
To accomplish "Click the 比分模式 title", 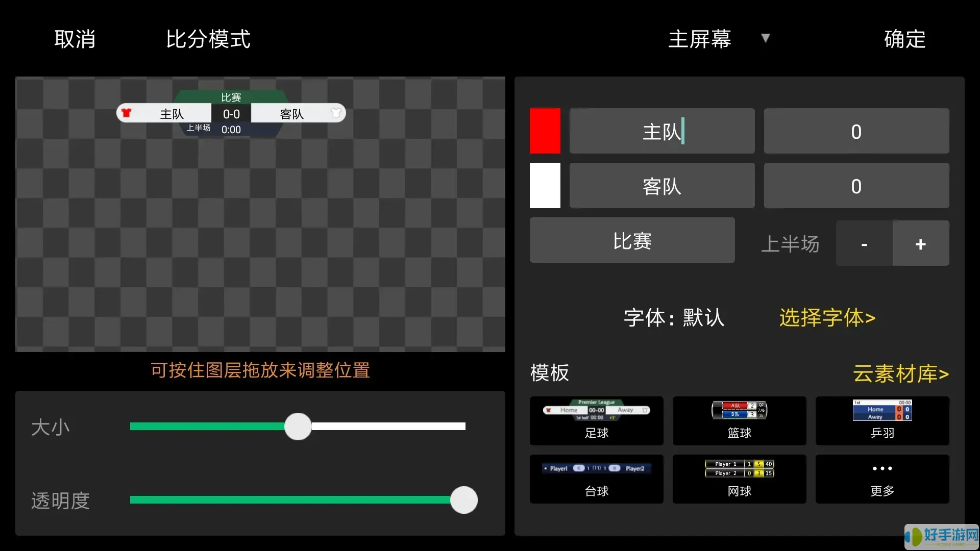I will click(x=208, y=39).
